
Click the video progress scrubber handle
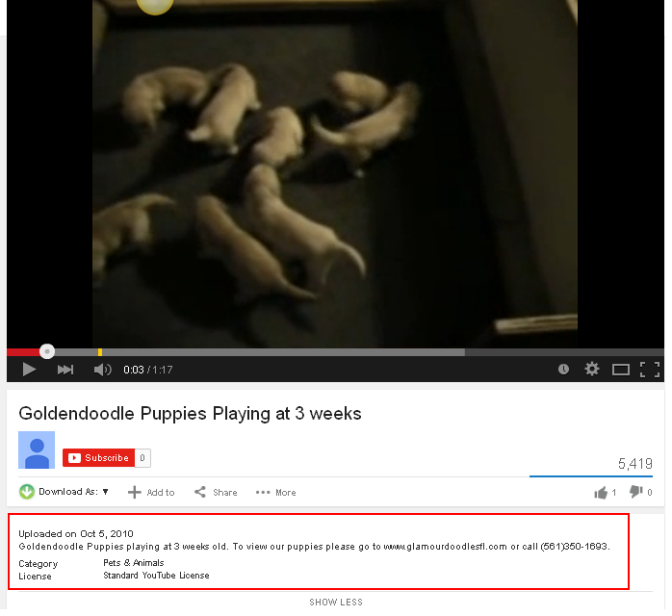[x=47, y=351]
